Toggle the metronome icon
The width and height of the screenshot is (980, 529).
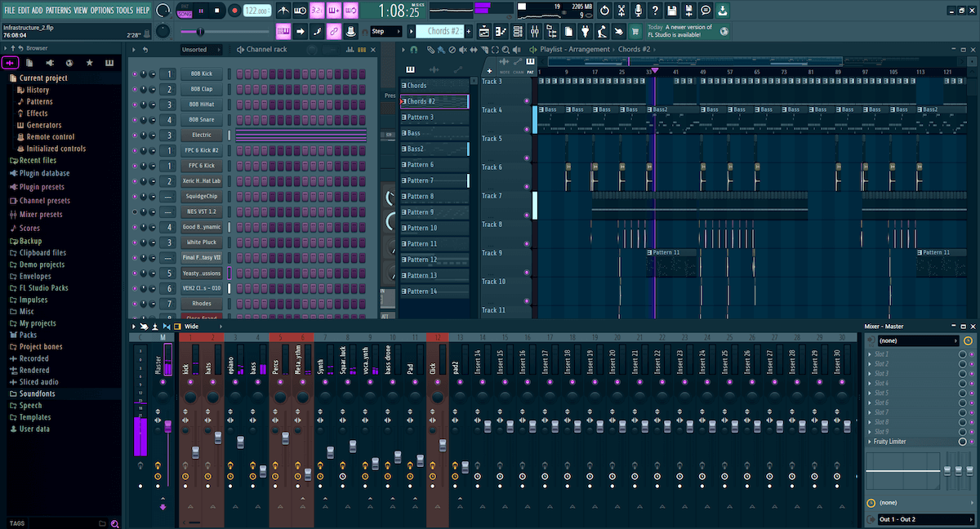point(283,11)
